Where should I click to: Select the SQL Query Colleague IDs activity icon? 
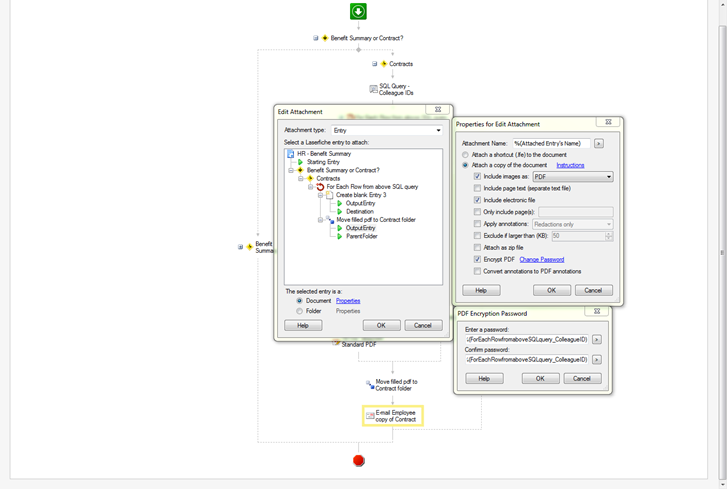pyautogui.click(x=373, y=89)
